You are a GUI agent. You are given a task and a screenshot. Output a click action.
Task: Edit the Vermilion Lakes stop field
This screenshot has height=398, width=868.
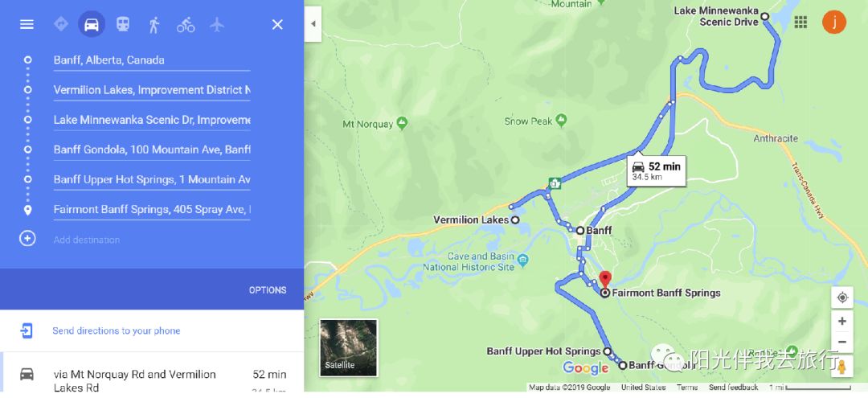pos(152,90)
